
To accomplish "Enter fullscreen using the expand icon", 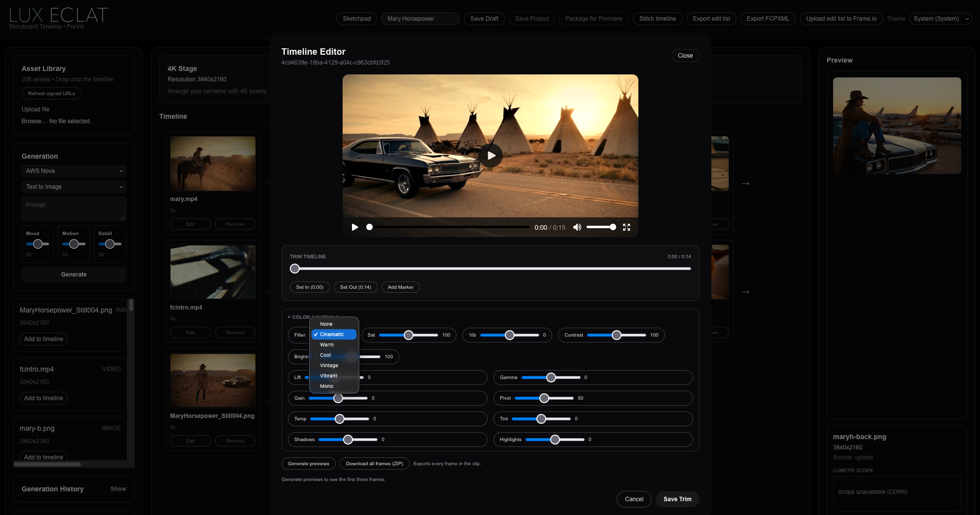I will [x=627, y=227].
